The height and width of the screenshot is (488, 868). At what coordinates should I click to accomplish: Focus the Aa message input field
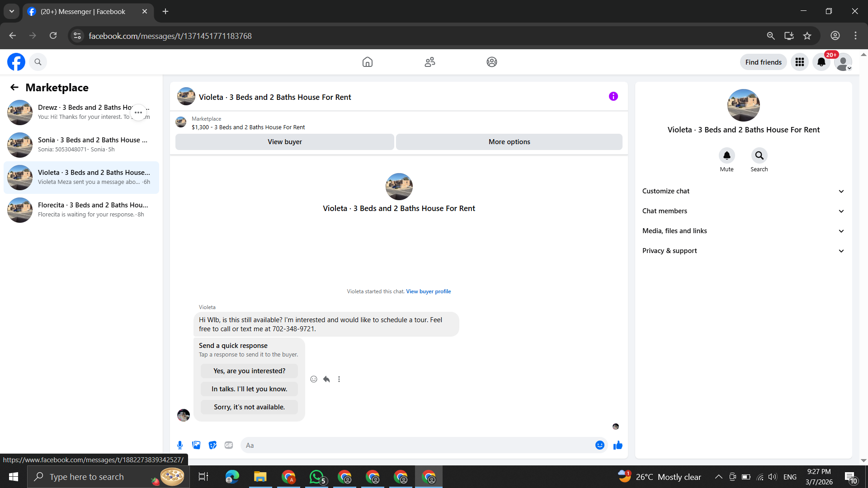tap(418, 445)
